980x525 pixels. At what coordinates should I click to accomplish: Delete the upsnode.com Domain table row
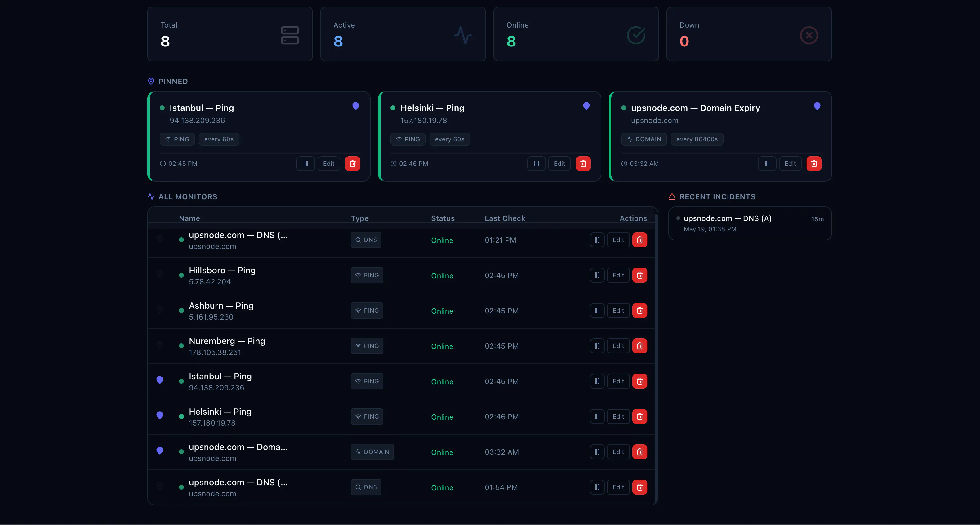tap(639, 452)
